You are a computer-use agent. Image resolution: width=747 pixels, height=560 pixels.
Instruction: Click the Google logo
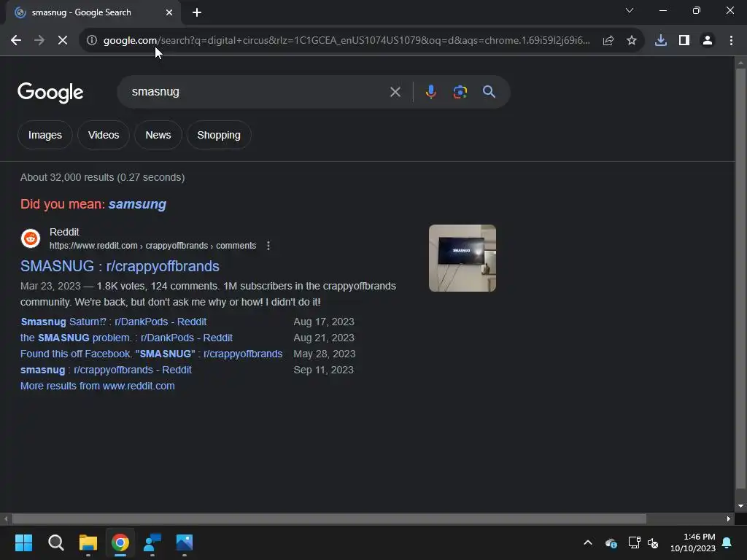[x=50, y=93]
